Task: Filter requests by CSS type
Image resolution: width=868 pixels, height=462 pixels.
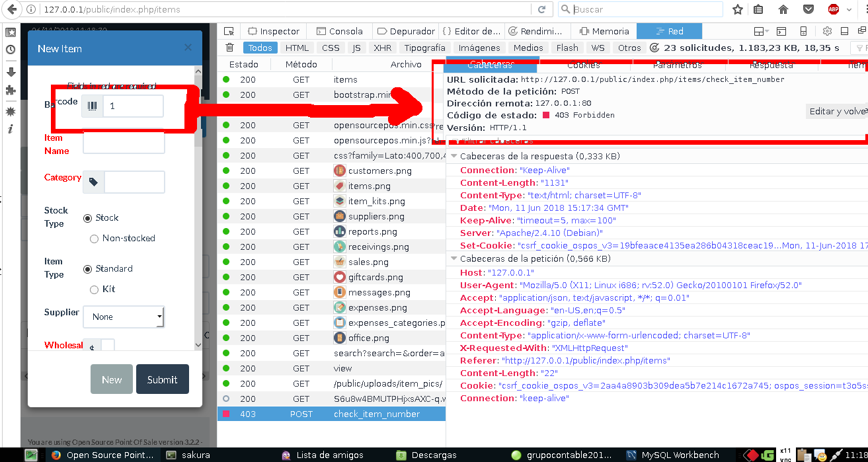Action: 331,48
